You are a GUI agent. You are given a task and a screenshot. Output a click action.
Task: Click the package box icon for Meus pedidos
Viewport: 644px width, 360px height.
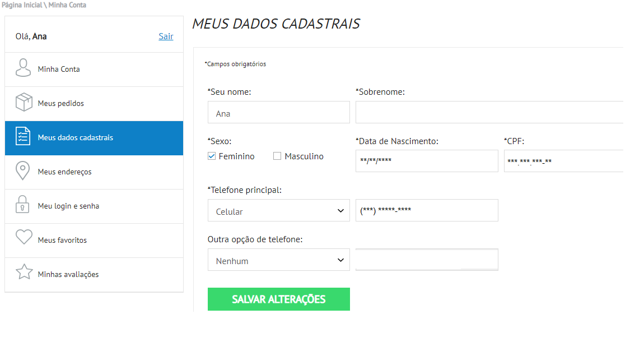pyautogui.click(x=23, y=103)
